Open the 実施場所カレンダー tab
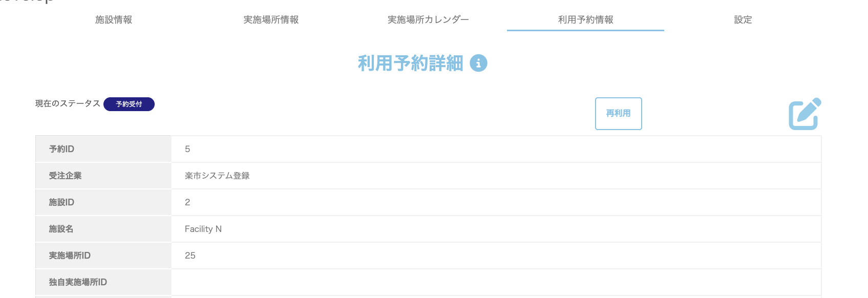 (428, 20)
